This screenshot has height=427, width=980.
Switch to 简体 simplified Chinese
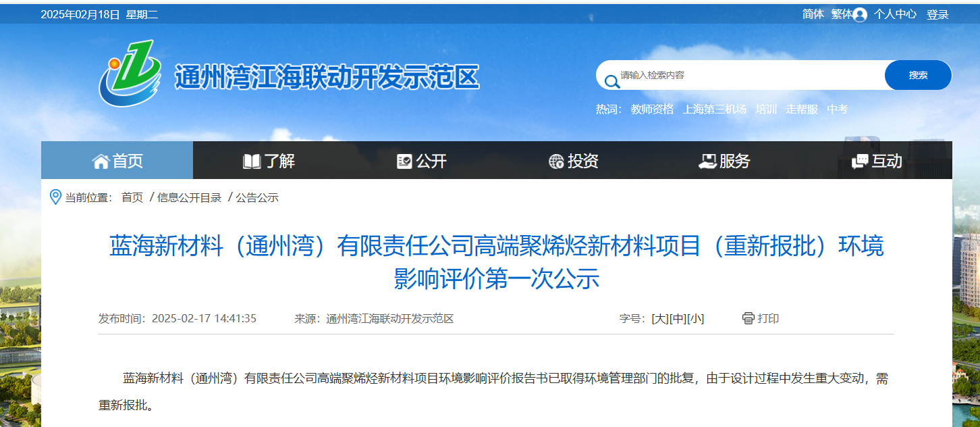[813, 14]
